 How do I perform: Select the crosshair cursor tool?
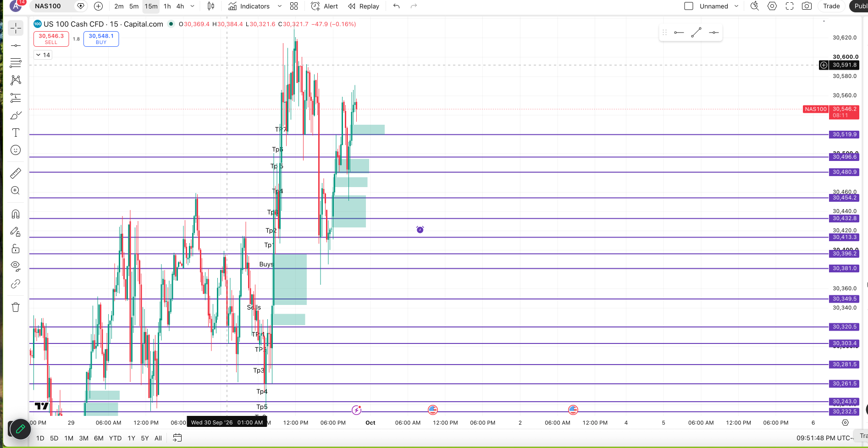click(x=16, y=28)
